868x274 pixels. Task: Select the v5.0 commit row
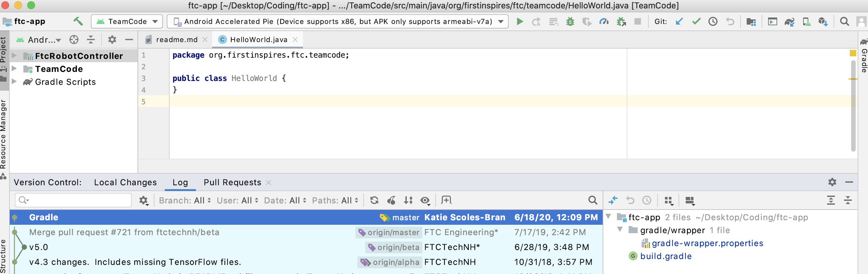point(306,247)
